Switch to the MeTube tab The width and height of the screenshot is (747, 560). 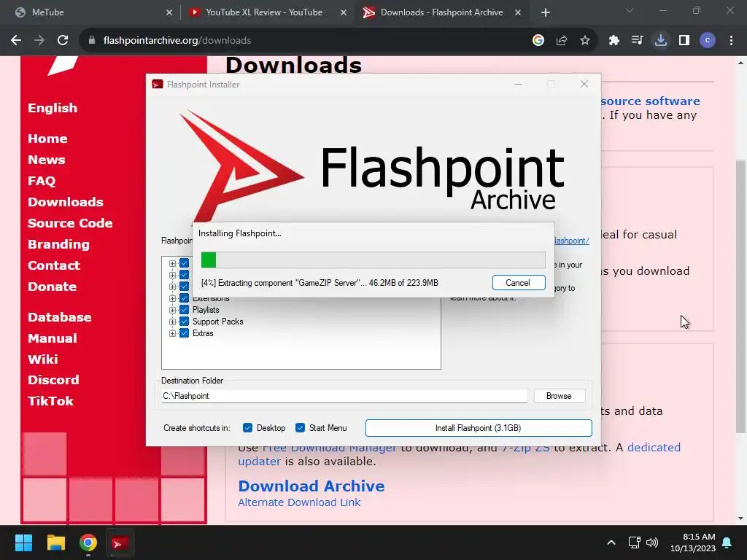pos(90,12)
